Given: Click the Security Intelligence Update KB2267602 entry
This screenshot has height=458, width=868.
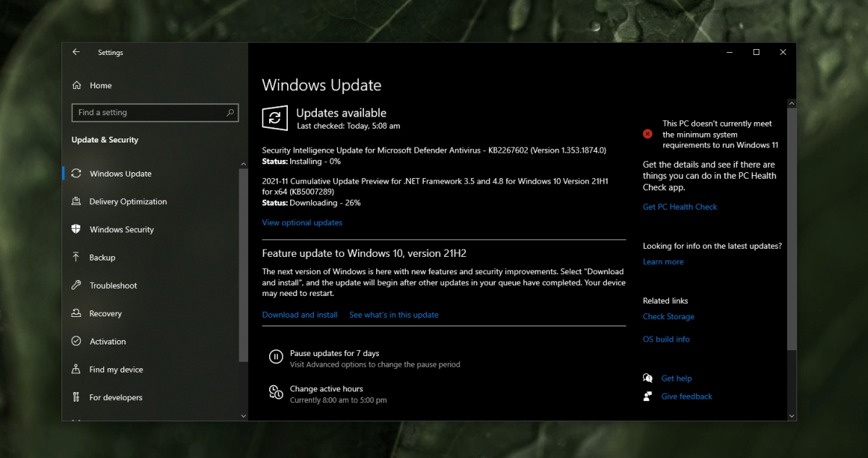Looking at the screenshot, I should point(434,150).
